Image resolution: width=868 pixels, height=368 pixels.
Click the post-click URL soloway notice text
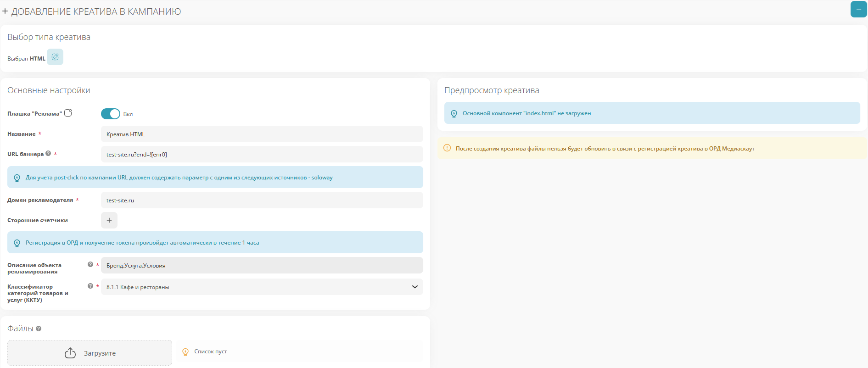[x=179, y=178]
